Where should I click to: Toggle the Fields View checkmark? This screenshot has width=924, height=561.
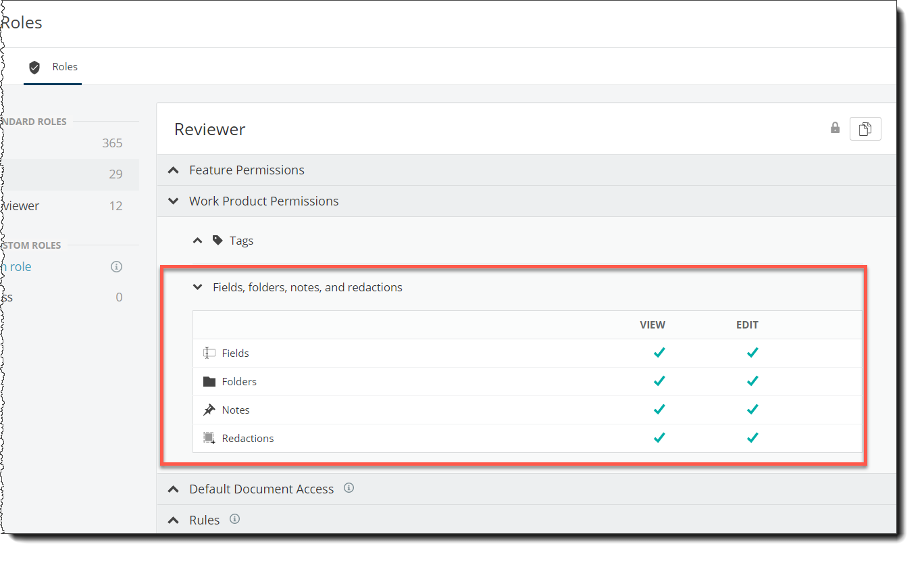pos(659,353)
